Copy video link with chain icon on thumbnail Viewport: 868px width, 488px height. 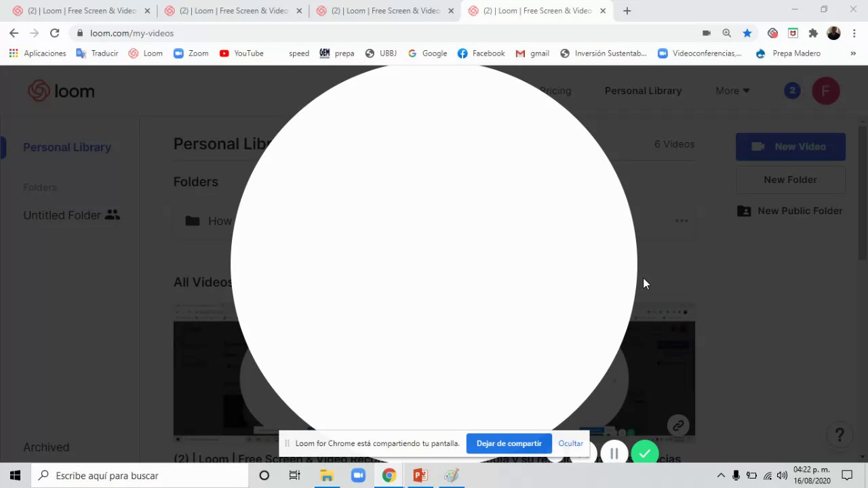point(677,426)
